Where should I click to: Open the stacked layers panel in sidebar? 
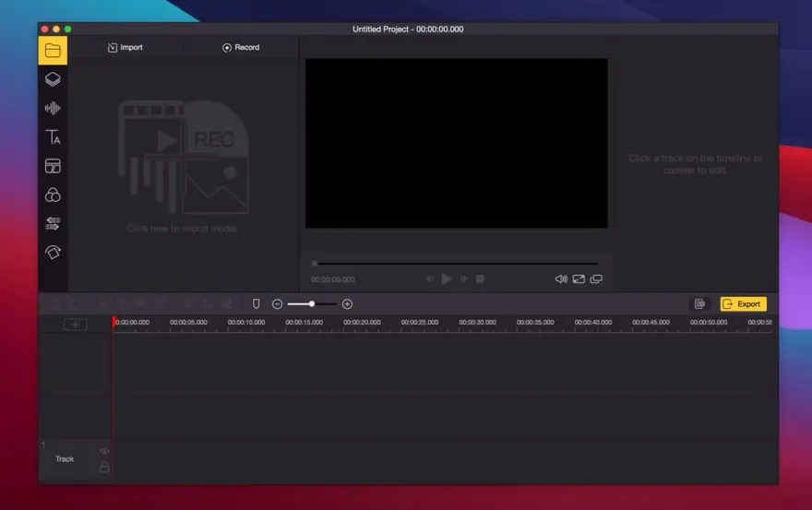[53, 79]
